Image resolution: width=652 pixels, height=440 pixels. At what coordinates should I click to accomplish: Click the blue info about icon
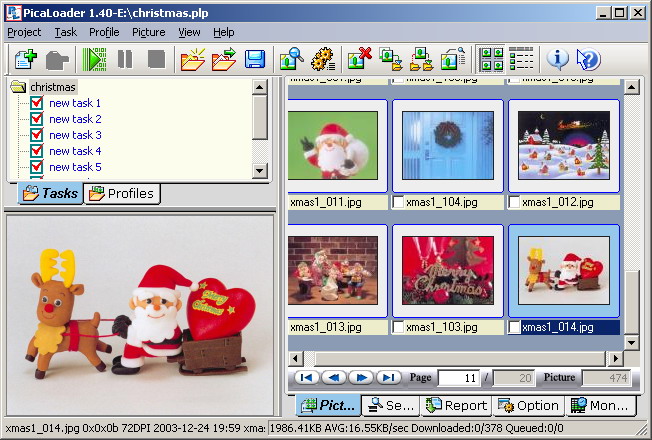tap(557, 59)
